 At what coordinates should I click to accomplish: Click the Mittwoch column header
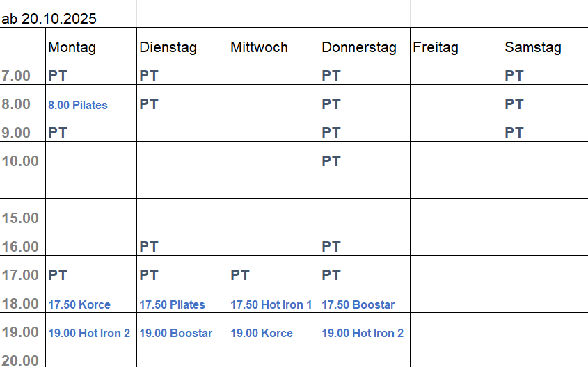click(258, 47)
